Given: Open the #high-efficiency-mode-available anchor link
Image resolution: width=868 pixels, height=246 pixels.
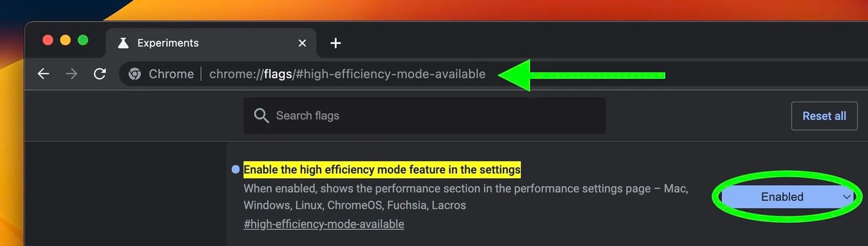Looking at the screenshot, I should pos(324,224).
